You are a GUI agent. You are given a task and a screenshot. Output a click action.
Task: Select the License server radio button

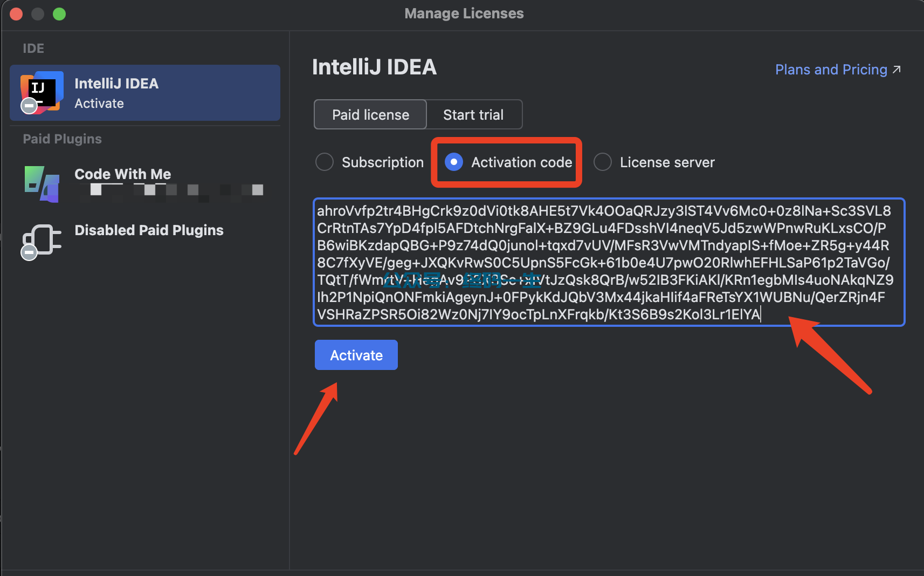[603, 162]
